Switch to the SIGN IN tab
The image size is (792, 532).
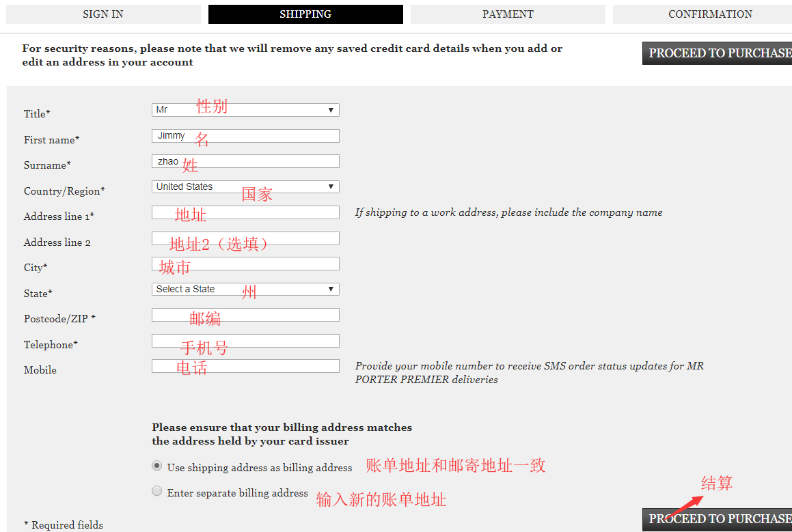[x=103, y=14]
